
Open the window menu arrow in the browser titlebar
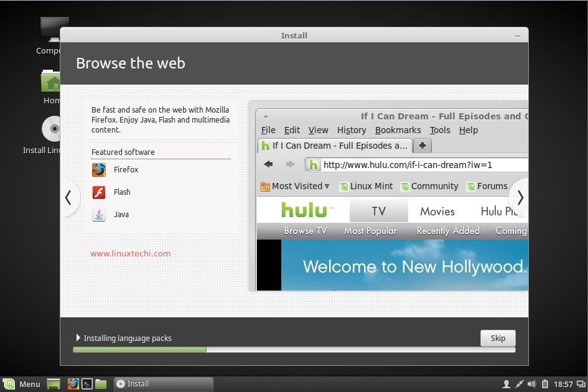(266, 116)
